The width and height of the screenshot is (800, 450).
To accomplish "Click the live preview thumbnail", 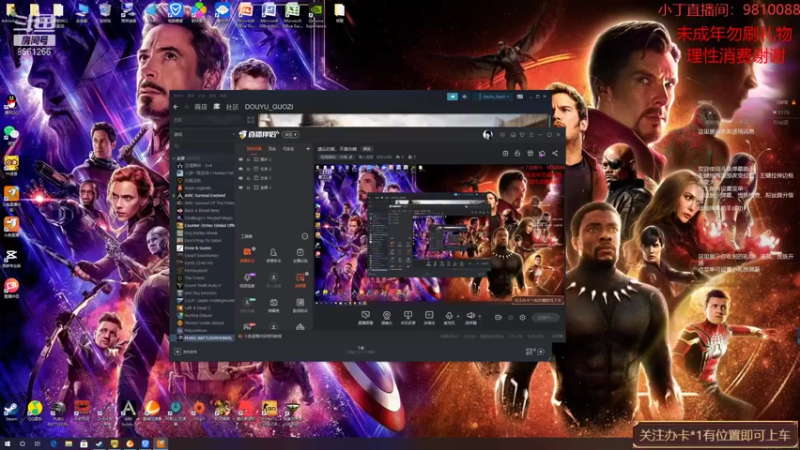I will [439, 233].
